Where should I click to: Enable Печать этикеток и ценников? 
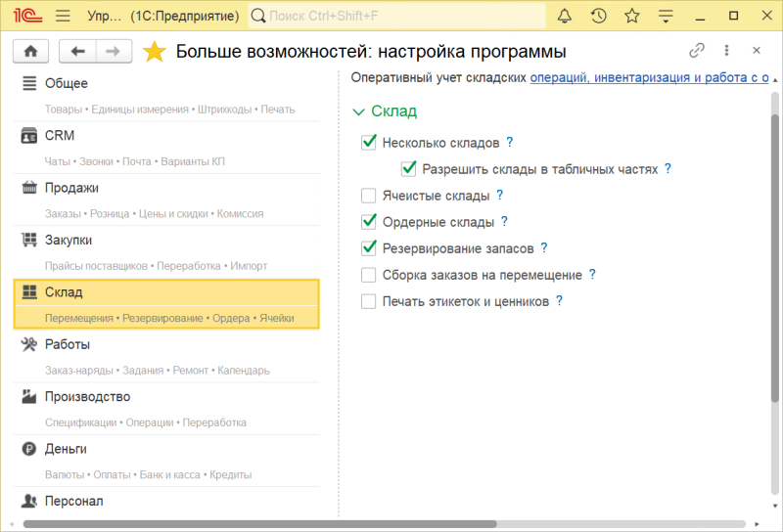(369, 301)
